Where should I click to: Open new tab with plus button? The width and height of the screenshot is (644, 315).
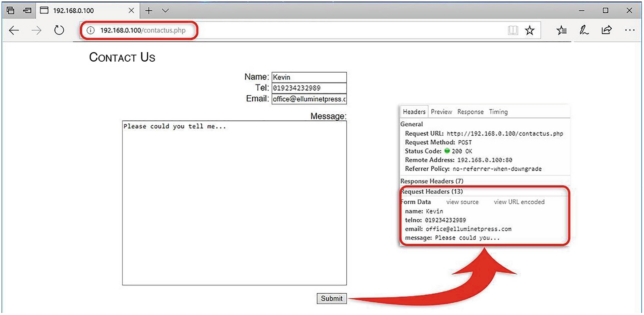tap(149, 10)
